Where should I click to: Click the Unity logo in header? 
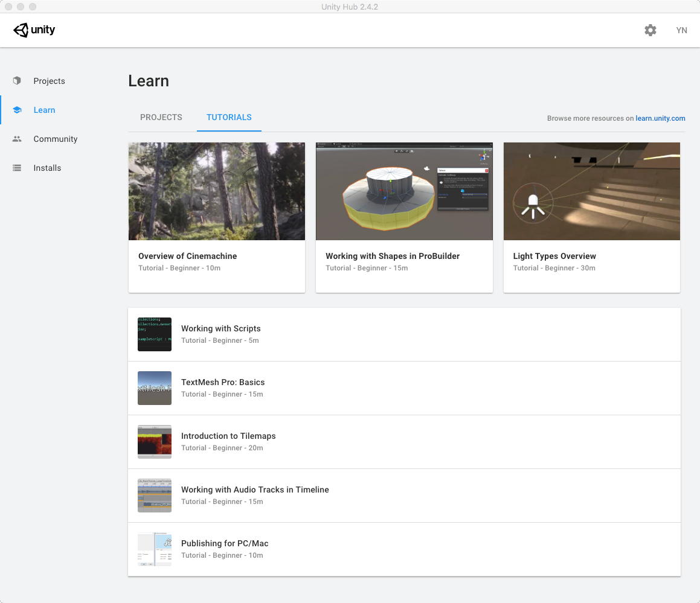[x=34, y=30]
